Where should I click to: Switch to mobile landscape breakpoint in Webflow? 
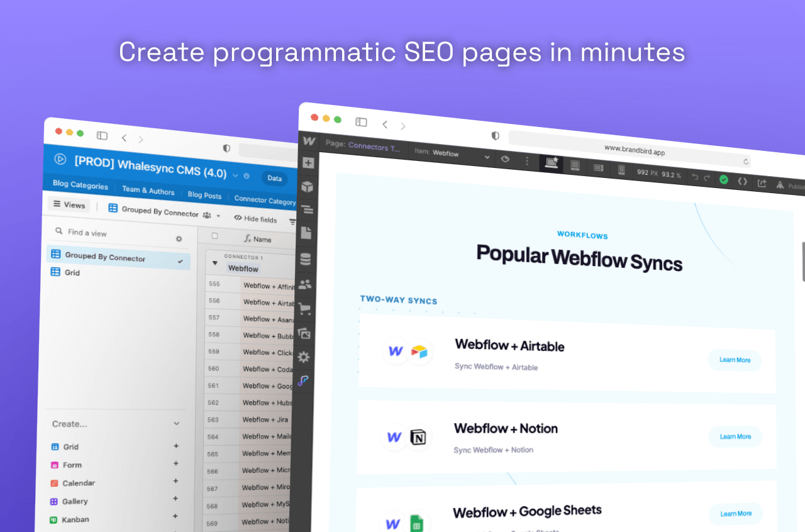point(598,167)
